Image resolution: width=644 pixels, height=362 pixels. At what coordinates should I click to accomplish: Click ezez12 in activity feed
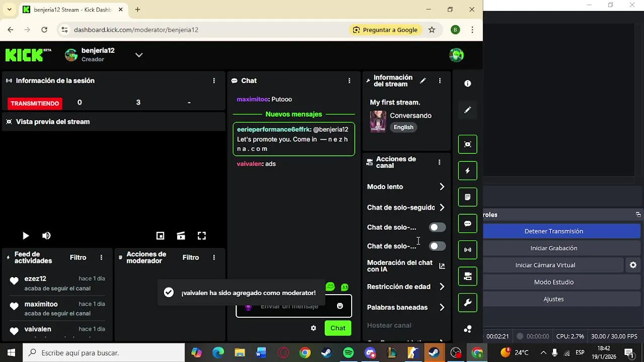click(x=35, y=279)
